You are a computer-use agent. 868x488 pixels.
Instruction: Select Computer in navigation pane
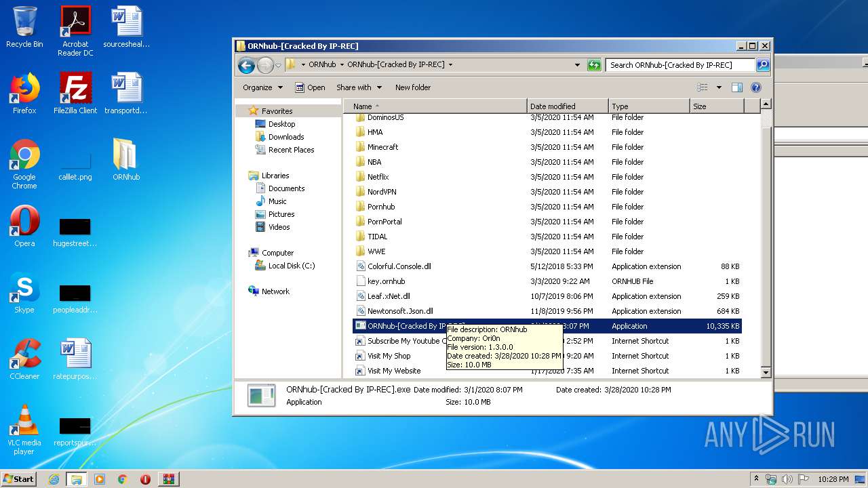tap(277, 253)
